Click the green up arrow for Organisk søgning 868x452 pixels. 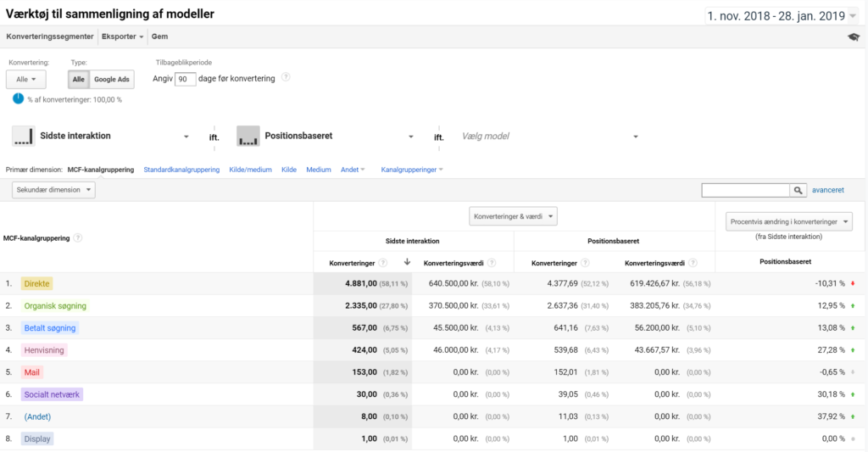pos(853,306)
